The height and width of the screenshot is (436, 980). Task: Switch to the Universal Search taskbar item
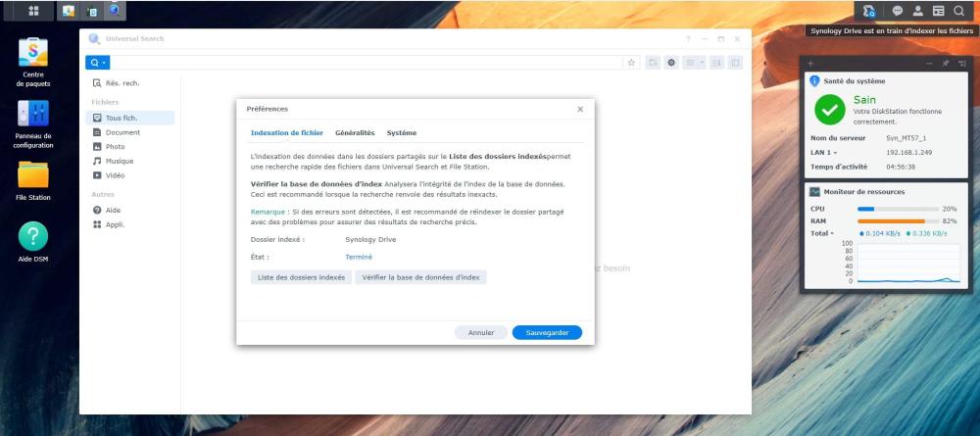[x=115, y=11]
